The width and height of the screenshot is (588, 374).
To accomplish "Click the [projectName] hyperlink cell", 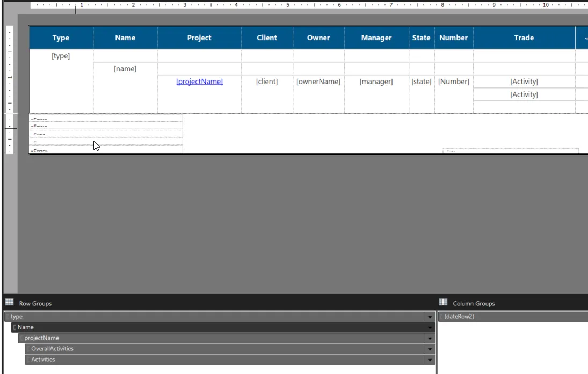I will click(x=200, y=82).
